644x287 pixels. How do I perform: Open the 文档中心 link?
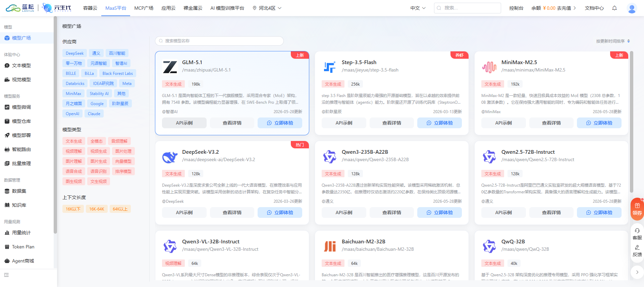point(594,8)
